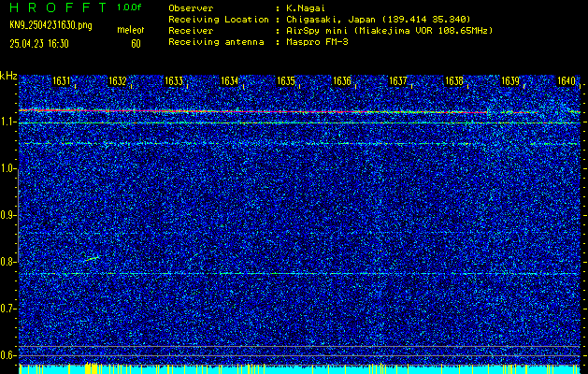Select the version number 1.00f
The image size is (588, 374).
coord(129,7)
